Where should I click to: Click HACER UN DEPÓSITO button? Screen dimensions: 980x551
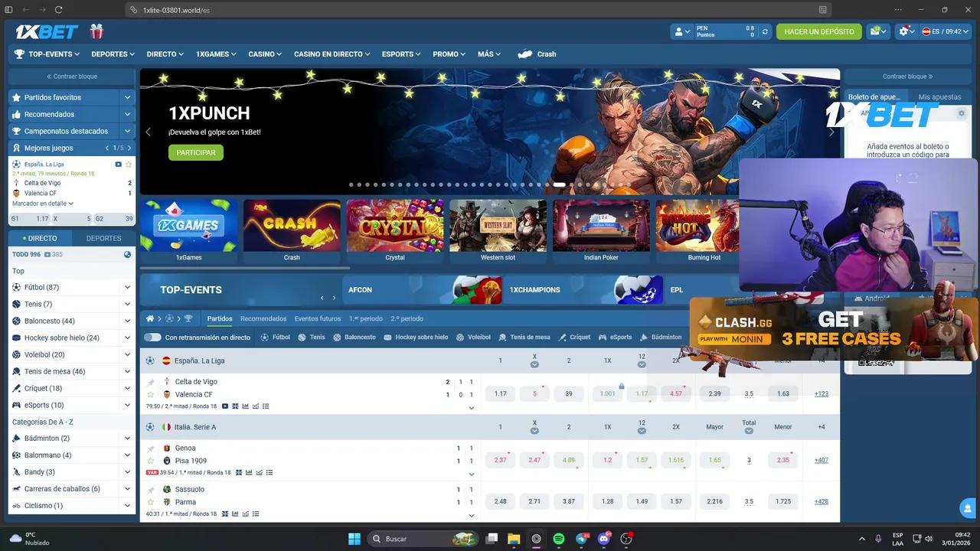pyautogui.click(x=819, y=31)
